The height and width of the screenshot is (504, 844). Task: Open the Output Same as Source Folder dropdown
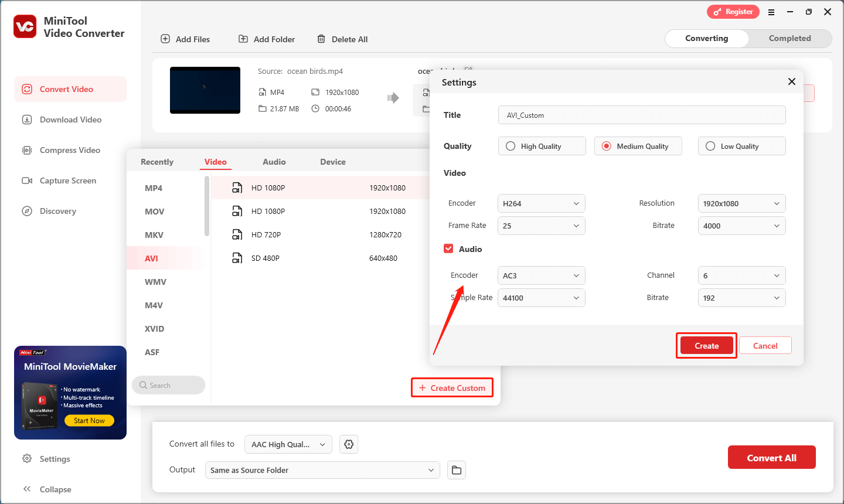(322, 470)
